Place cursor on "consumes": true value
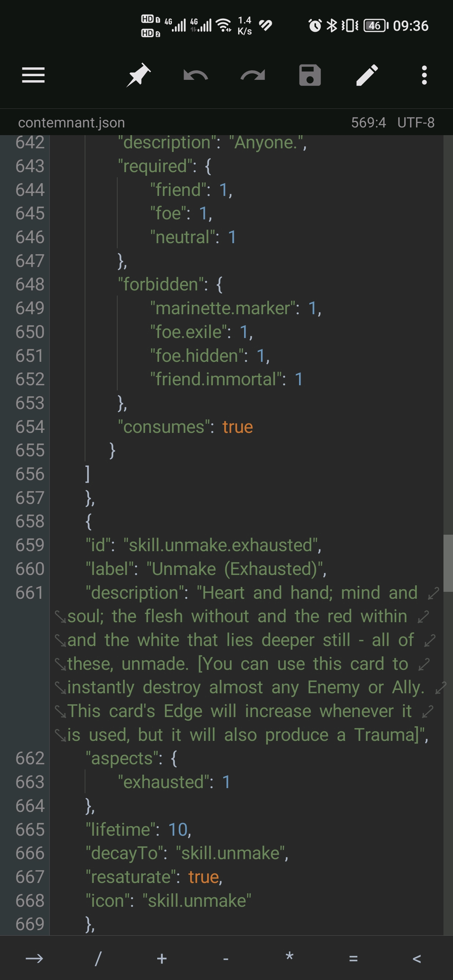The width and height of the screenshot is (453, 980). pyautogui.click(x=237, y=427)
